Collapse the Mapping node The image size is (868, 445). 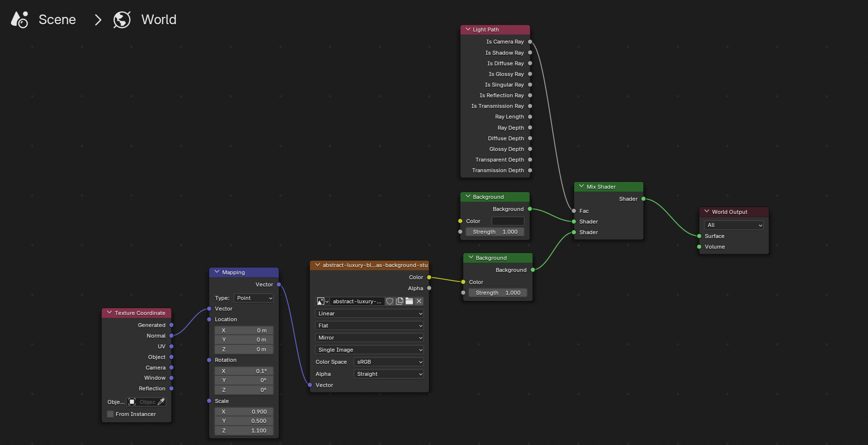[x=217, y=272]
